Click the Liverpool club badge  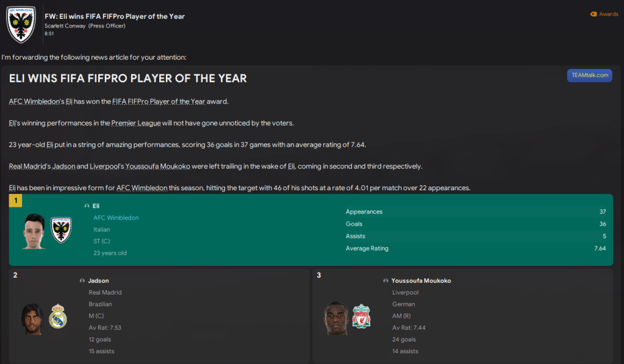(361, 316)
